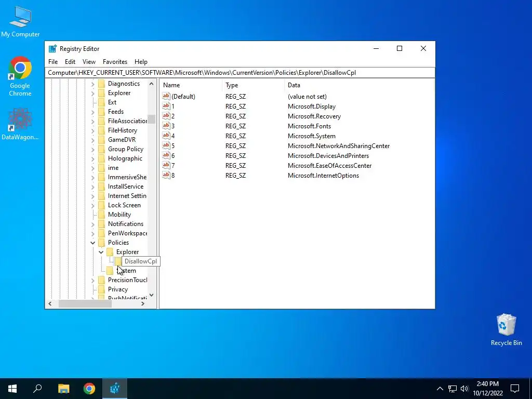Expand the Holographic key
Screen dimensions: 532x399
click(x=92, y=158)
